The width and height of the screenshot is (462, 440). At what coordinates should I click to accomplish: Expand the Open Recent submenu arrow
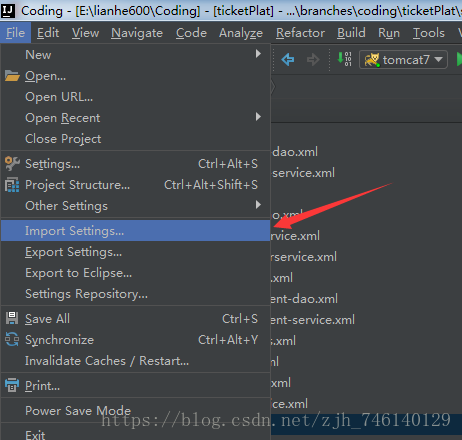point(258,117)
